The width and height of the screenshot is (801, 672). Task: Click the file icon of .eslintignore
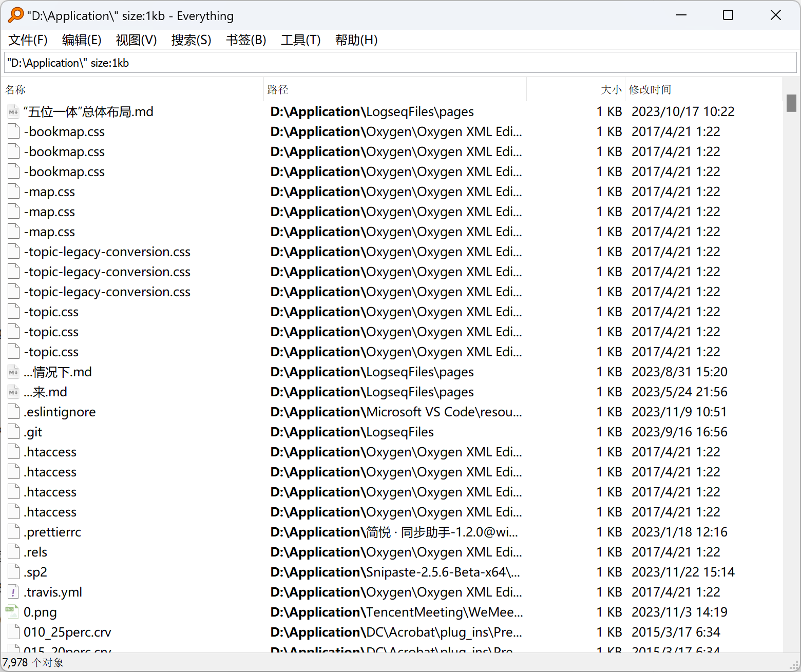pos(13,412)
